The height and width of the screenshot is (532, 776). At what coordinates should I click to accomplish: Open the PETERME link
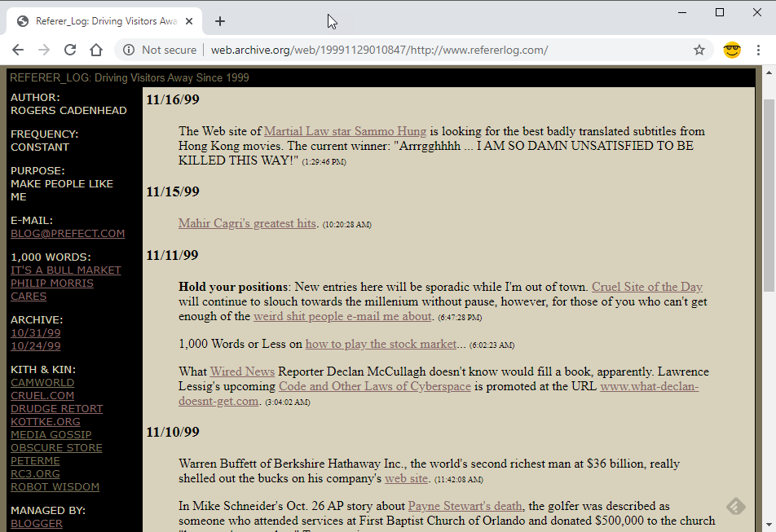(35, 461)
